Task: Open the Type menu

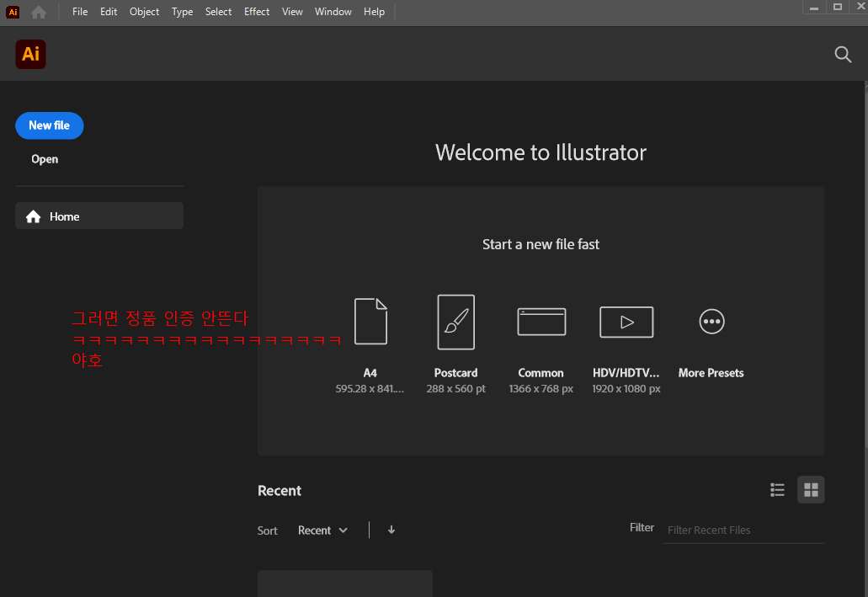Action: 182,12
